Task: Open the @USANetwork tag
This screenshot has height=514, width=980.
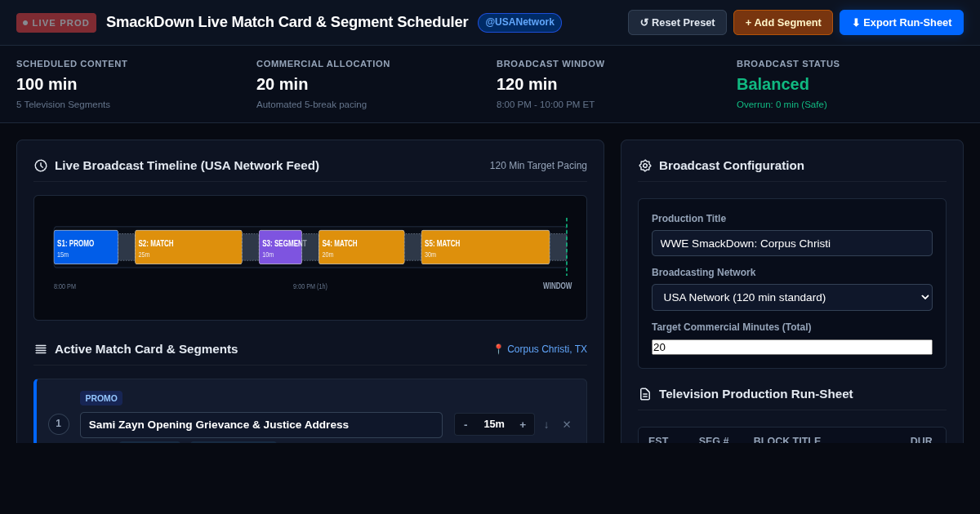Action: coord(519,23)
